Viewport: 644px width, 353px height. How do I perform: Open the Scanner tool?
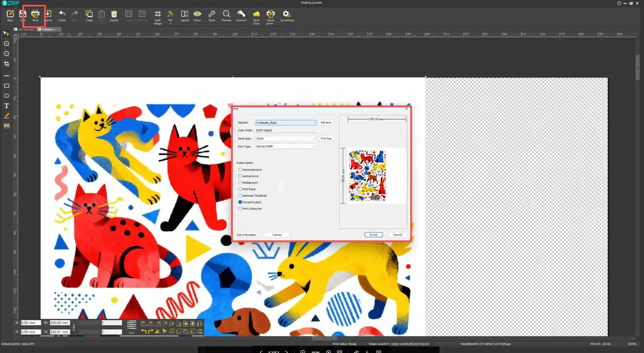pyautogui.click(x=242, y=16)
